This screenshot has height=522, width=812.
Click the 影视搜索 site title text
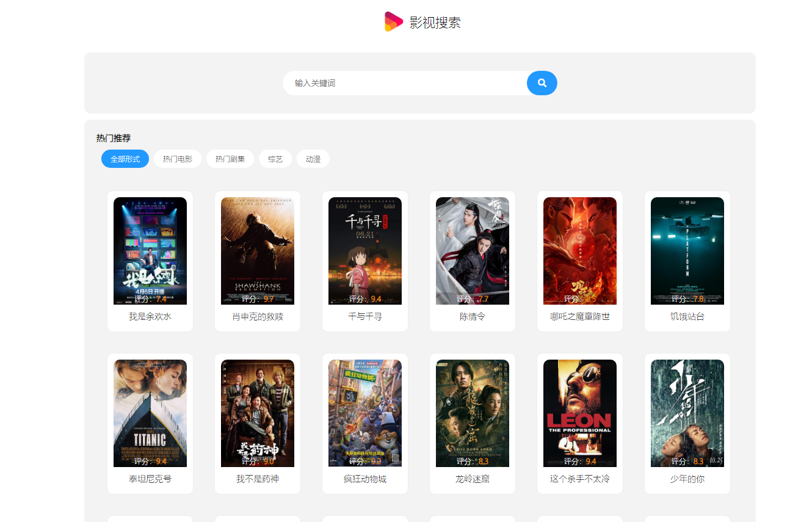(x=435, y=23)
